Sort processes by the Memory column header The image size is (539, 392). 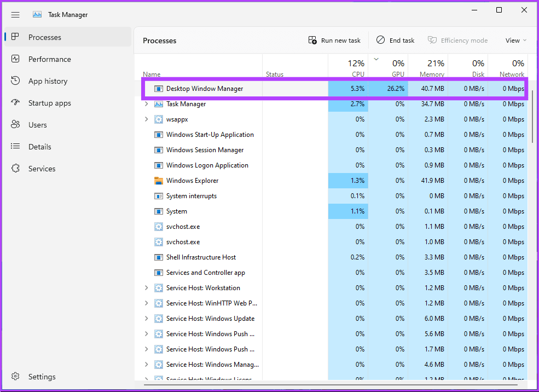431,66
